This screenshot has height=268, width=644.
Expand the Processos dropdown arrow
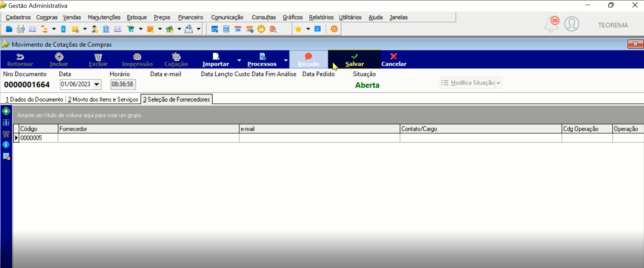click(286, 60)
